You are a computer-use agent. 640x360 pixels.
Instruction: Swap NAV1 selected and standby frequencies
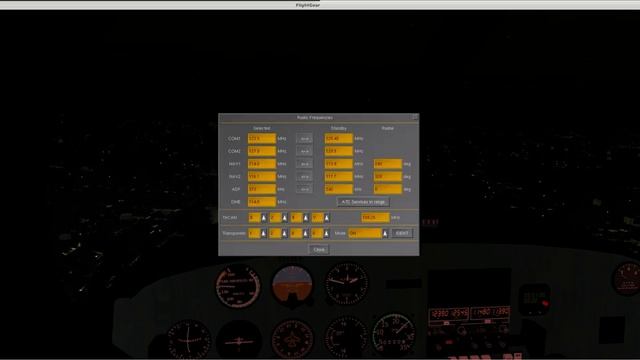click(x=304, y=164)
